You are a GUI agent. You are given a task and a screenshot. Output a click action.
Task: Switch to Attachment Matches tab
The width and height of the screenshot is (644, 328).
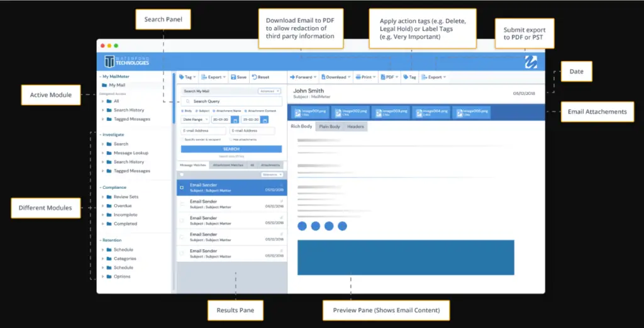point(228,165)
